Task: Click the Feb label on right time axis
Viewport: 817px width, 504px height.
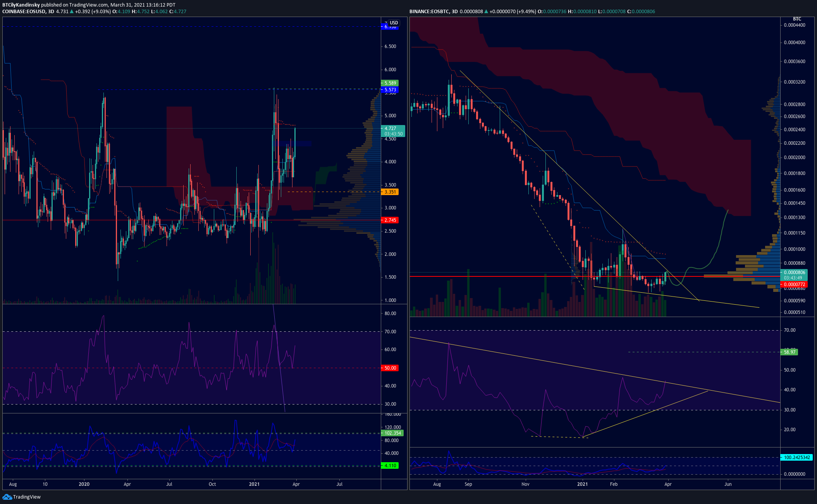Action: [x=614, y=484]
